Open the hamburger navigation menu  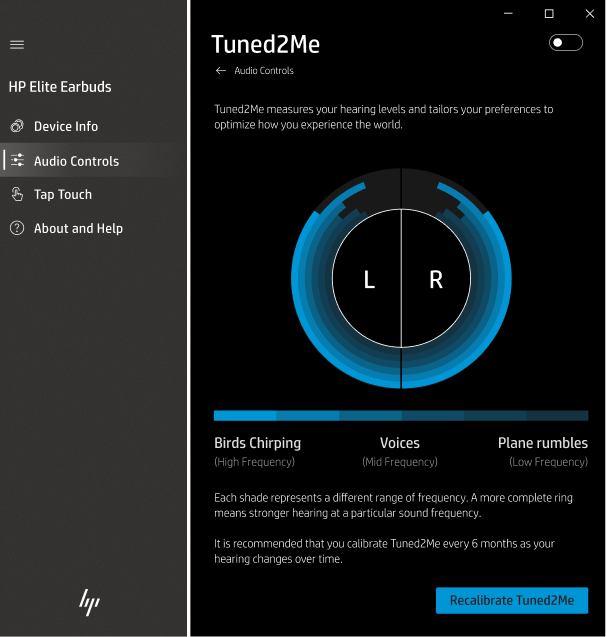[17, 44]
